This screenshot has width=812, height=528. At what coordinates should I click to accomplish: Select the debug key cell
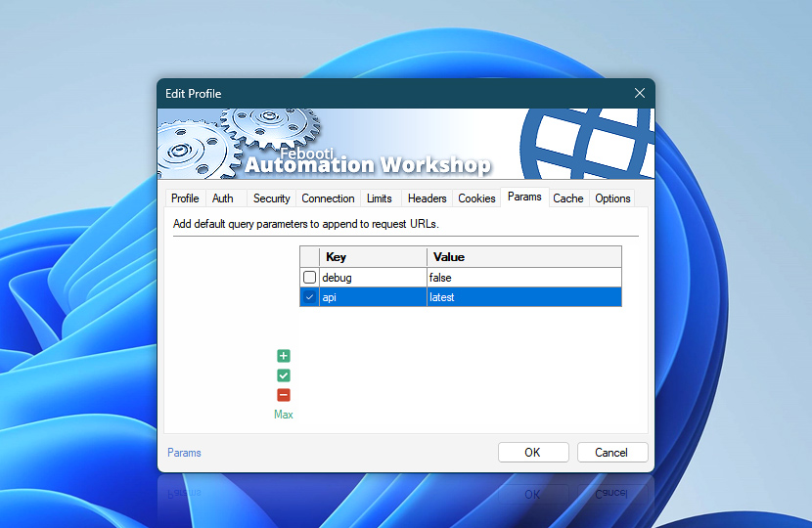pyautogui.click(x=373, y=278)
